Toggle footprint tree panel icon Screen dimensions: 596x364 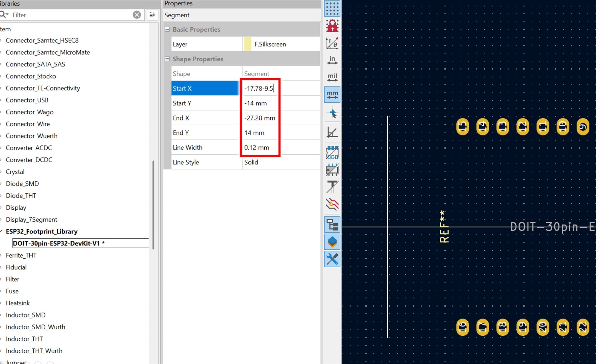pos(332,224)
